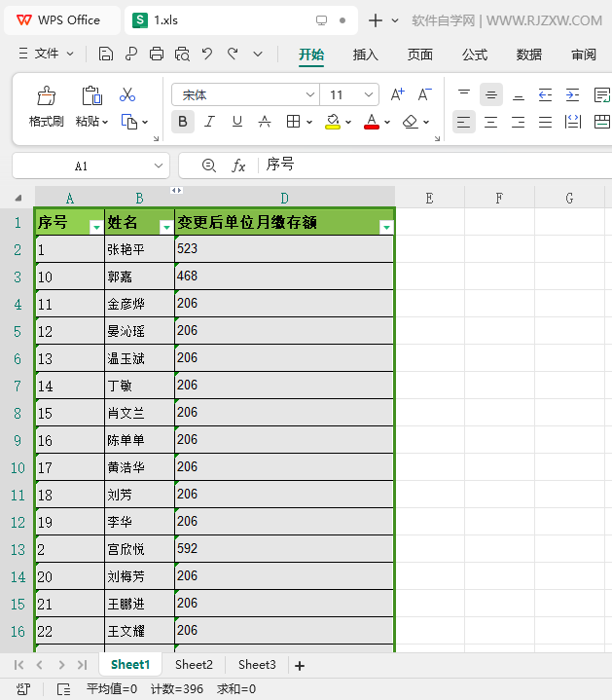Click the Save icon
The width and height of the screenshot is (612, 700).
[x=106, y=54]
